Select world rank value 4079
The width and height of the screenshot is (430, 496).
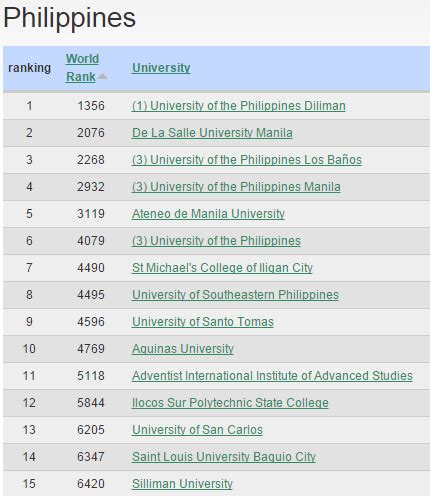tap(91, 241)
